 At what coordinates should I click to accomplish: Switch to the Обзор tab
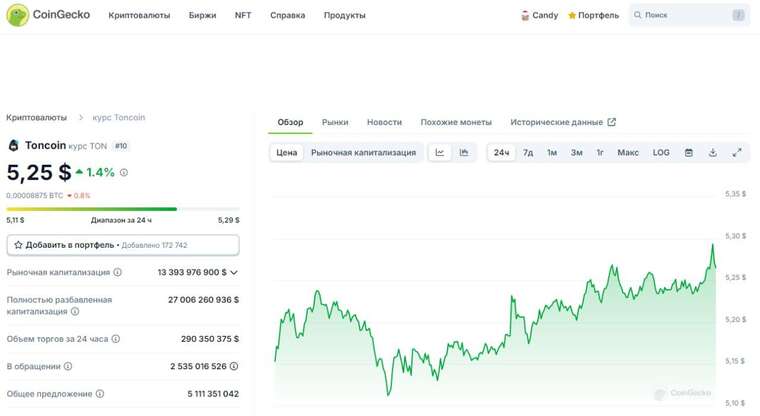click(x=290, y=122)
